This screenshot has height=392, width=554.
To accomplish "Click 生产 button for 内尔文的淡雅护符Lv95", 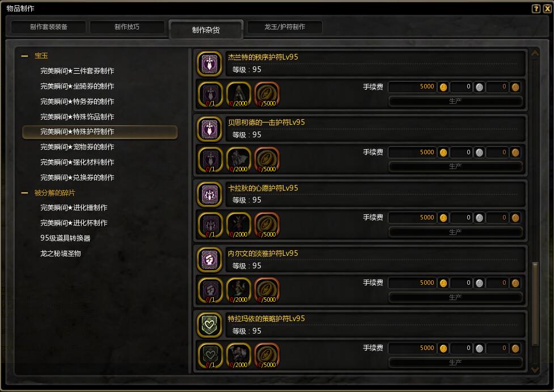I will 455,297.
